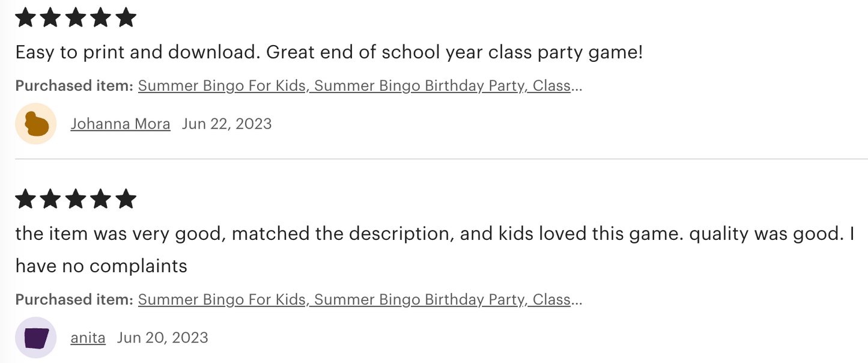Viewport: 868px width, 363px height.
Task: Click third star of Johanna Mora's review rating
Action: pyautogui.click(x=76, y=17)
